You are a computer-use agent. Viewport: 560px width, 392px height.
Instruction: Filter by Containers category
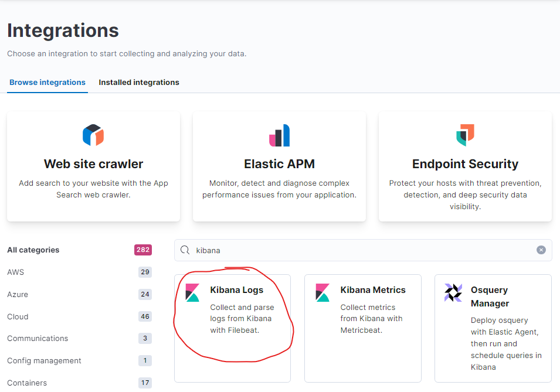[27, 383]
